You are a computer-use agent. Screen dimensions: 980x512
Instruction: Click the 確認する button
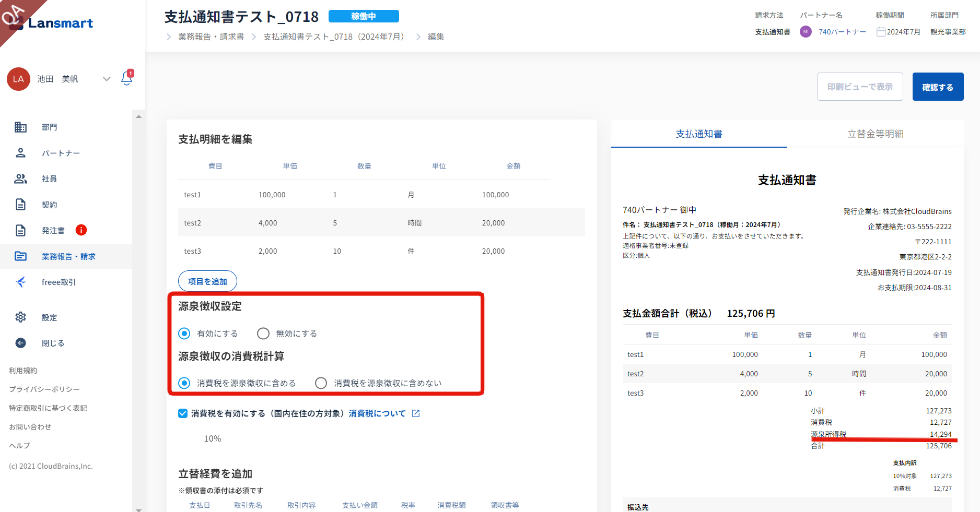[938, 87]
